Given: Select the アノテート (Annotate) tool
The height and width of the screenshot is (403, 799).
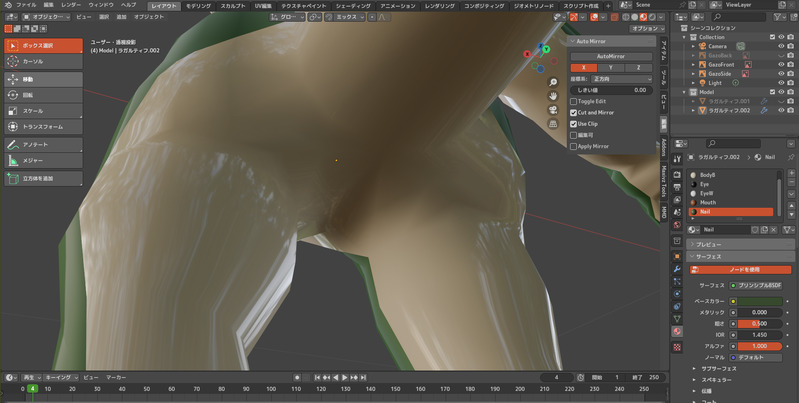Looking at the screenshot, I should 43,145.
